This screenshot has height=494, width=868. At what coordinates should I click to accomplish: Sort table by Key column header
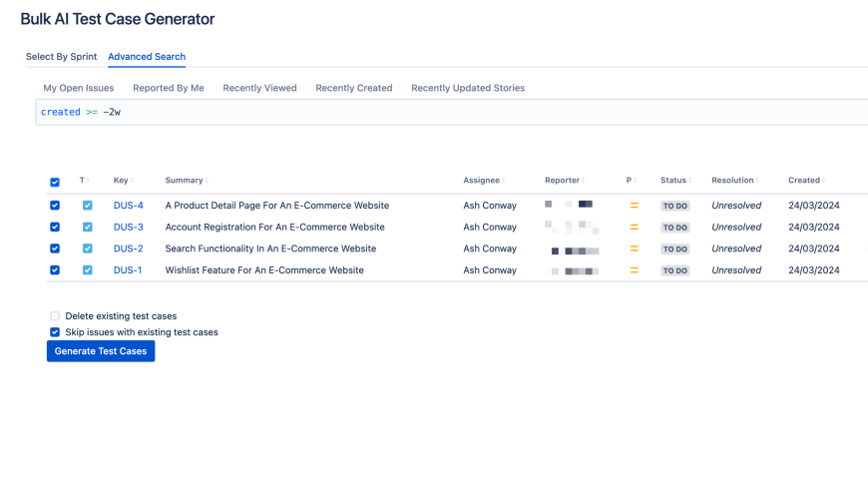(123, 180)
